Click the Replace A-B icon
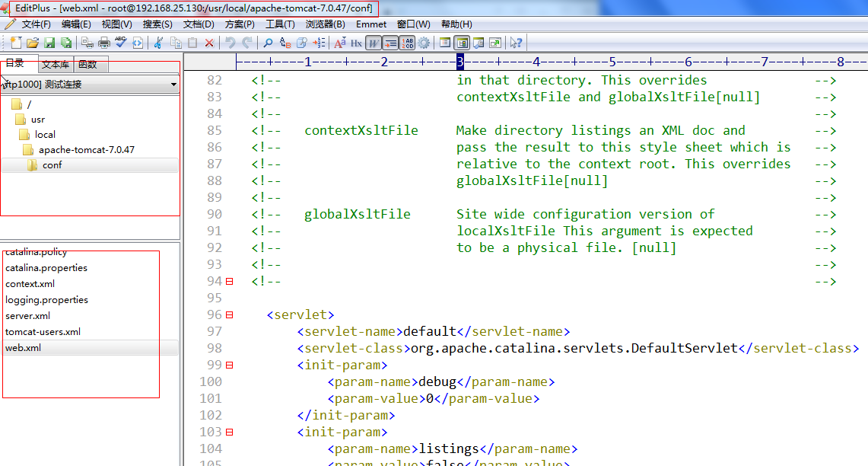 pos(285,43)
